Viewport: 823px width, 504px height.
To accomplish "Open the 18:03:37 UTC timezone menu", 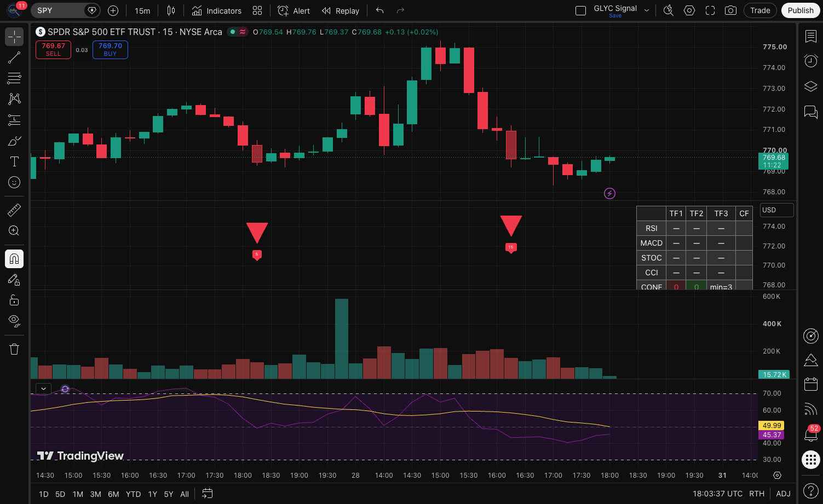I will [x=717, y=494].
